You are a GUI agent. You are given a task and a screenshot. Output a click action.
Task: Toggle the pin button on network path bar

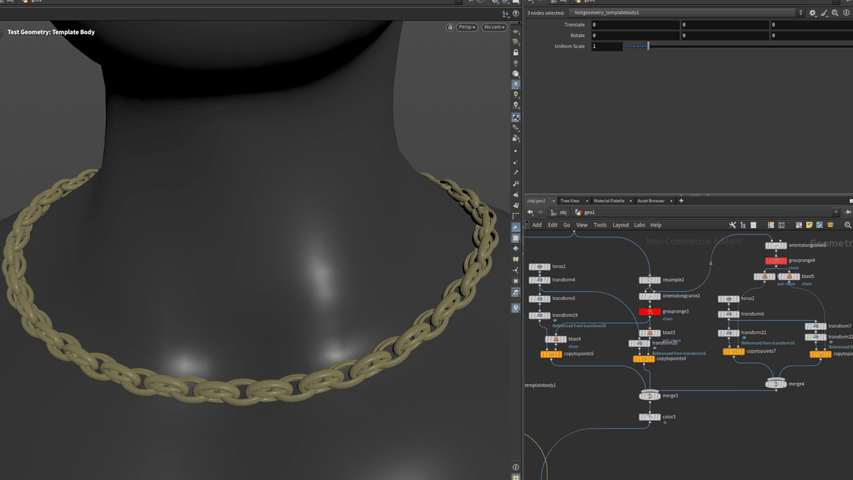[x=847, y=212]
